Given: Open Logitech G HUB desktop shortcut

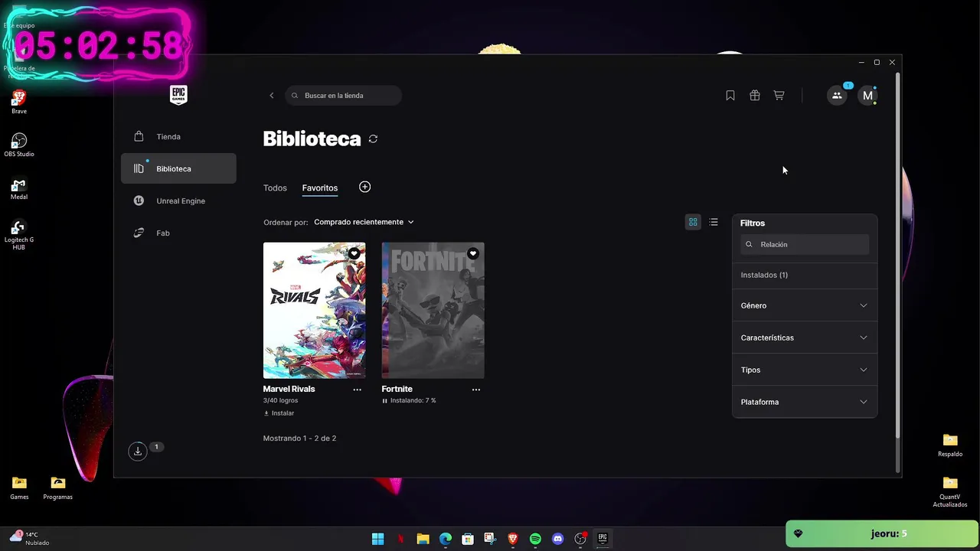Looking at the screenshot, I should click(x=19, y=236).
